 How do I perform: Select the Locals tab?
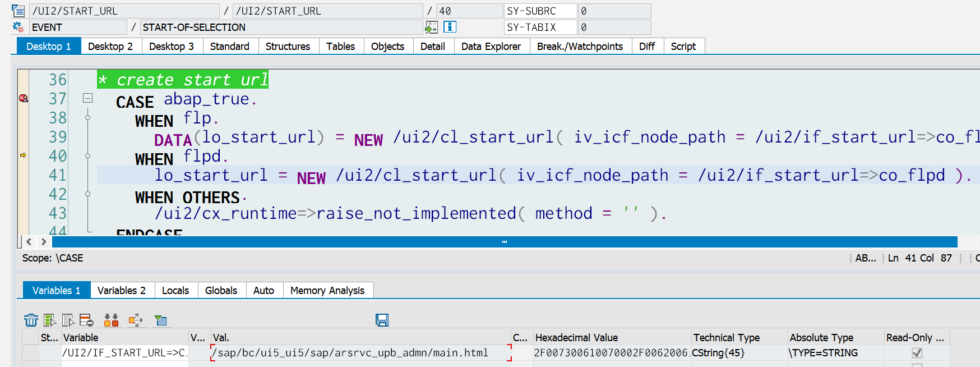pyautogui.click(x=175, y=290)
